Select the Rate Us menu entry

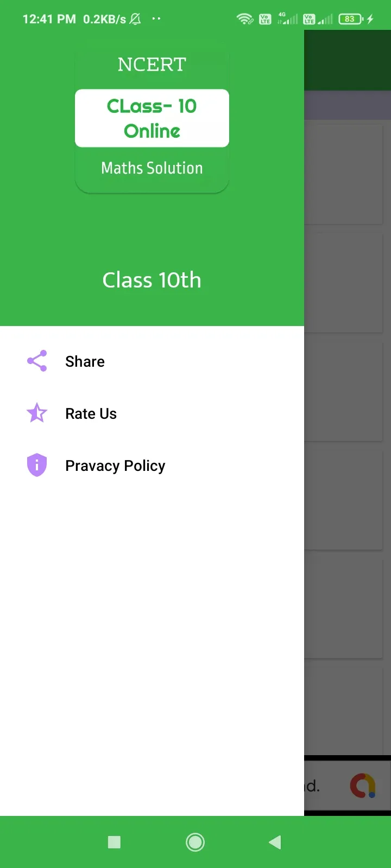pos(91,414)
